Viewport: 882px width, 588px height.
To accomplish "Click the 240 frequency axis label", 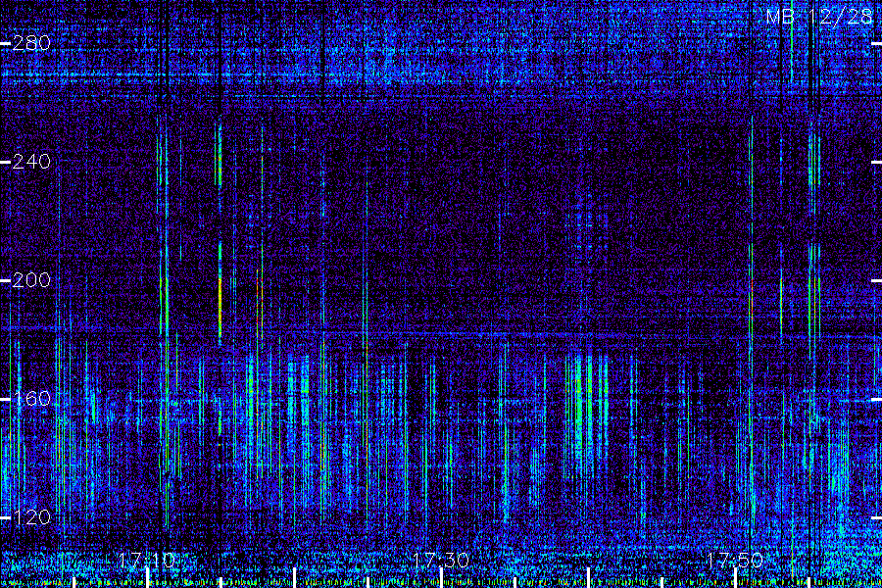I will tap(31, 162).
